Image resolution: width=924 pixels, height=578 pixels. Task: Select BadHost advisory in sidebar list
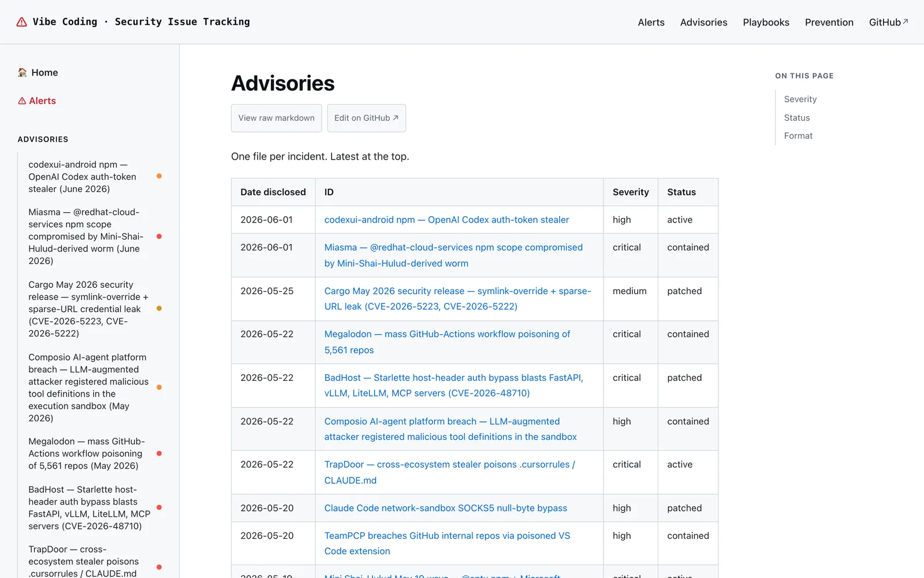pos(90,507)
